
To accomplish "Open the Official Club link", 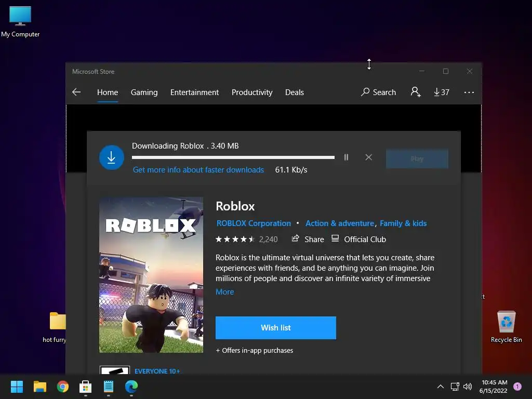I will 359,239.
